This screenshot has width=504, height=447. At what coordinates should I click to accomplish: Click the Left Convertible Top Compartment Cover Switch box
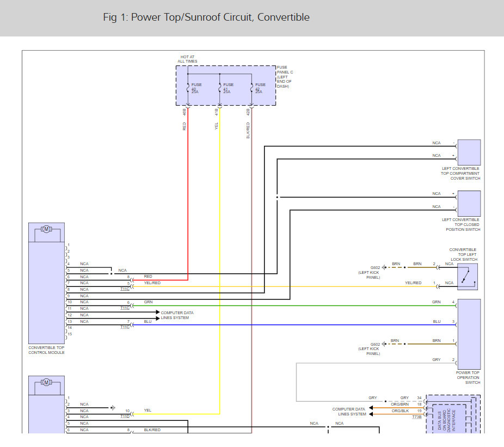click(469, 152)
